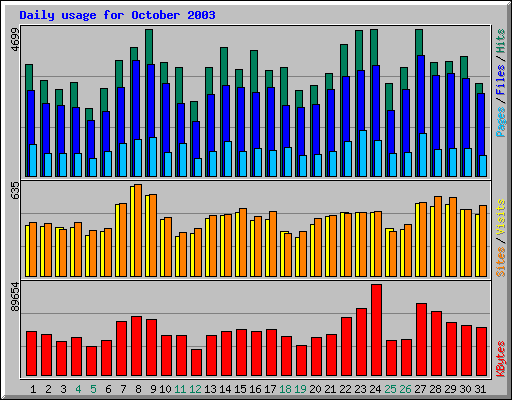Click day label 8 on the x-axis
This screenshot has height=400, width=512.
tap(138, 389)
